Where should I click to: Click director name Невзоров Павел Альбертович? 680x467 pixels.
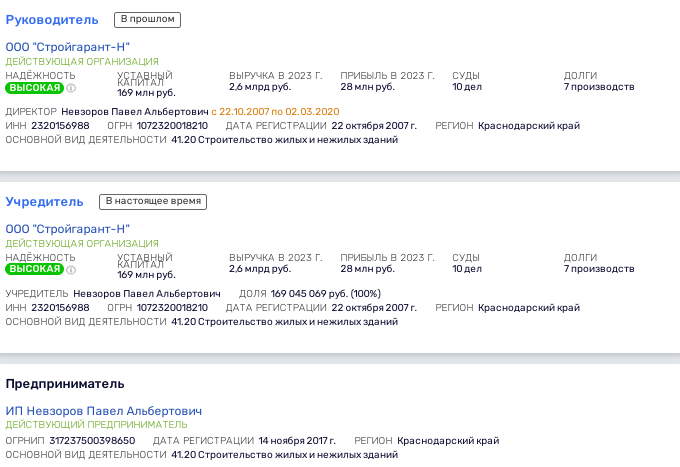135,112
